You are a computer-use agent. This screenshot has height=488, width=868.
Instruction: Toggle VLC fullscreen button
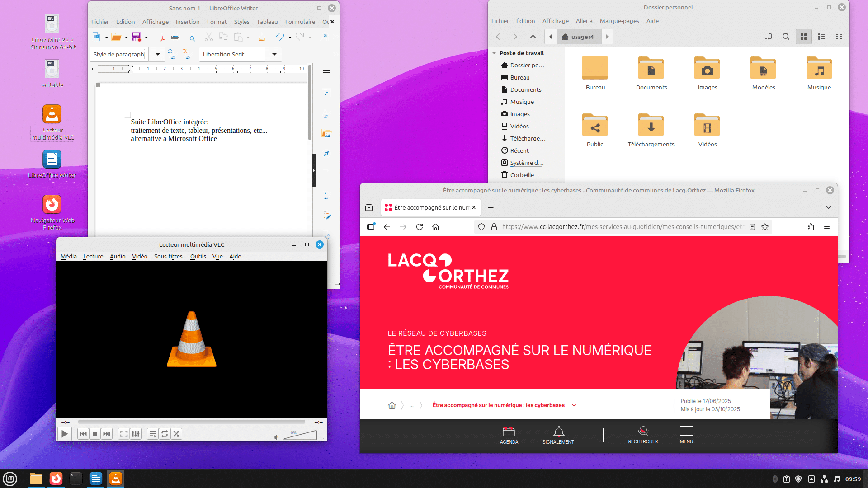click(123, 434)
